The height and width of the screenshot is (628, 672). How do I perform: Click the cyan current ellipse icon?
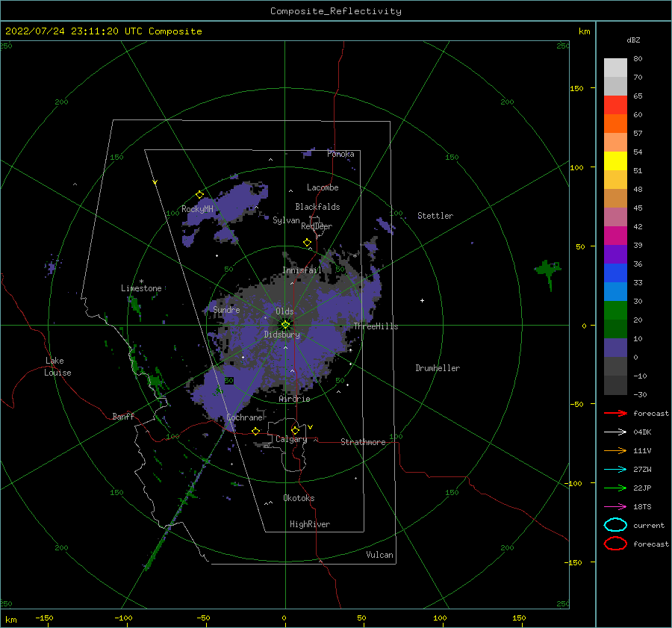(x=615, y=525)
